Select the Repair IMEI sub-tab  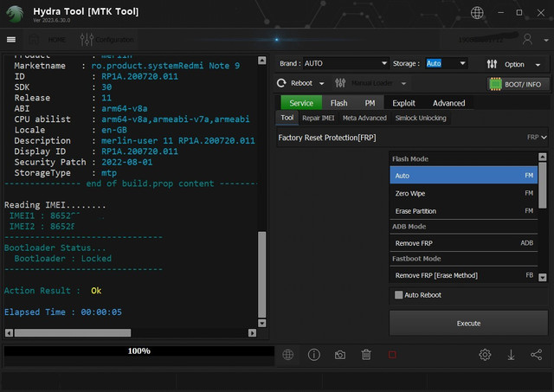pyautogui.click(x=318, y=118)
